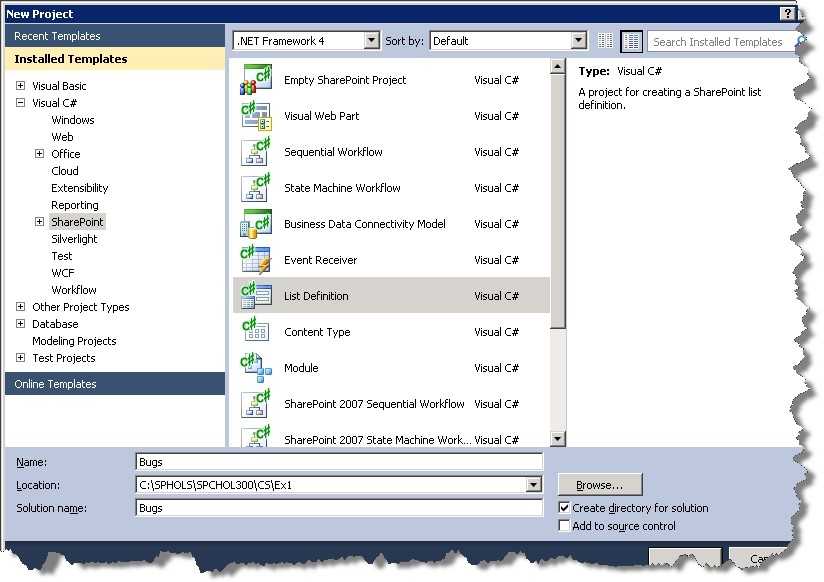This screenshot has width=824, height=582.
Task: Choose the Sequential Workflow template icon
Action: coord(256,152)
